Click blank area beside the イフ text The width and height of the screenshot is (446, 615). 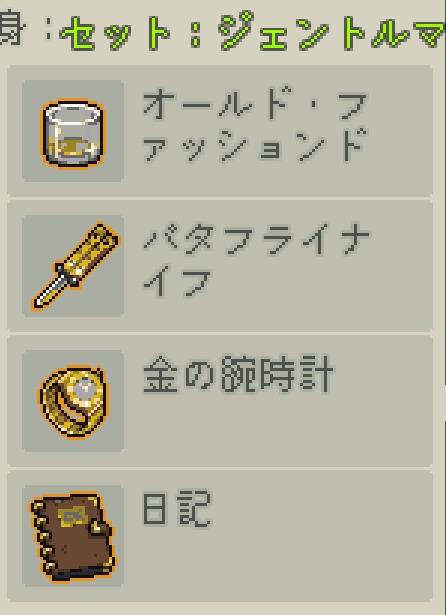coord(314,290)
